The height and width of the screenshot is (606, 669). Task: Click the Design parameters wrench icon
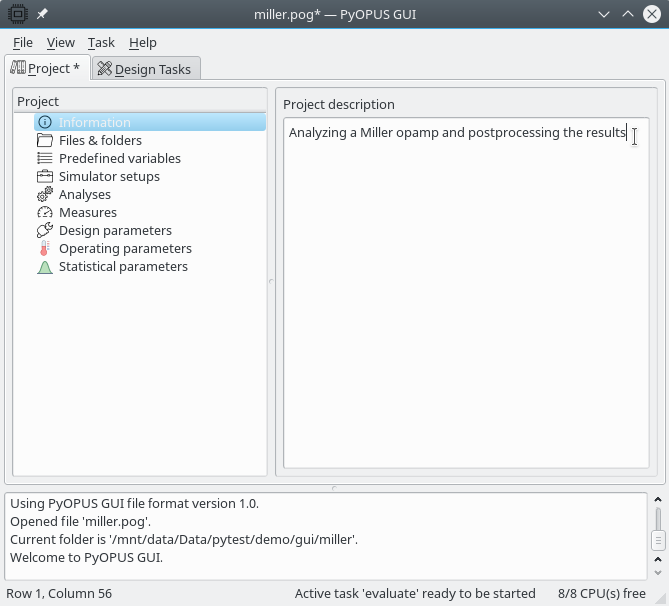[44, 230]
